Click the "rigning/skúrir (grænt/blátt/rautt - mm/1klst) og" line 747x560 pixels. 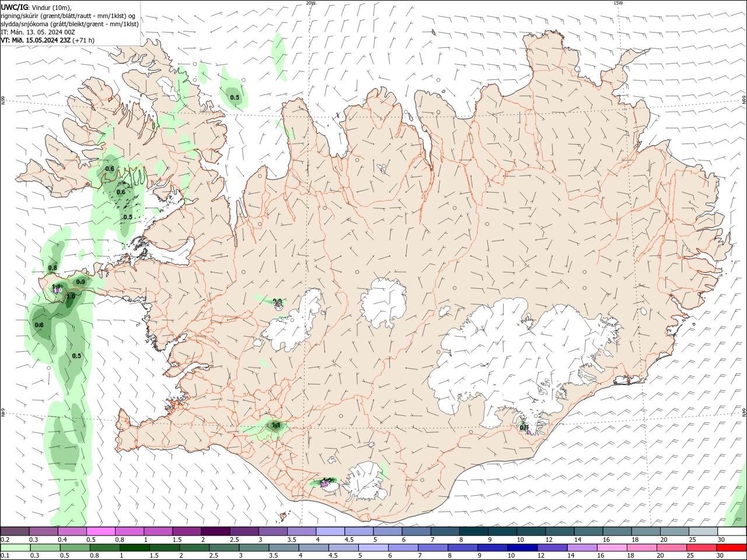pyautogui.click(x=69, y=16)
